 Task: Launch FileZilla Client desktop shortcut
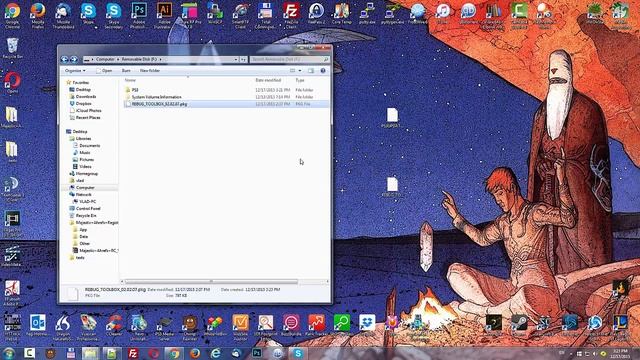pos(291,15)
